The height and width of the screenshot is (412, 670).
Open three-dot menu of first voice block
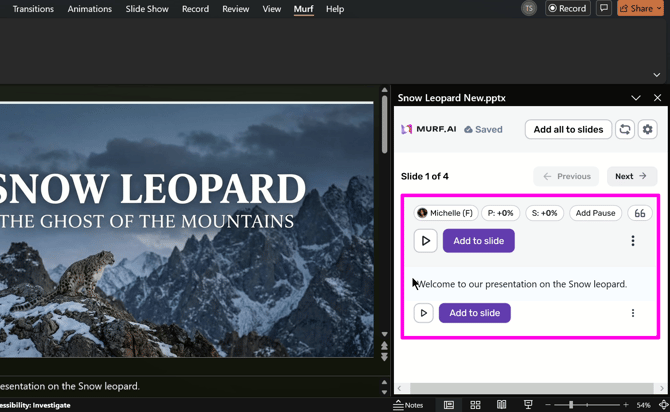point(633,241)
